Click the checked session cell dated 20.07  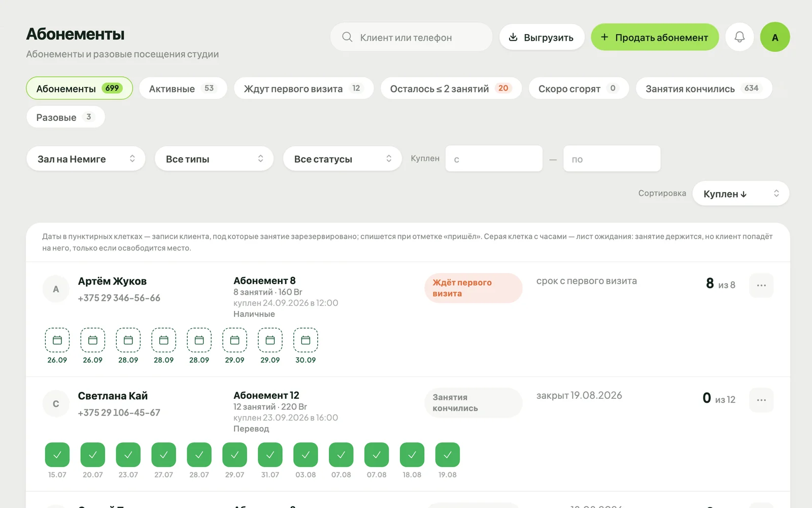[x=93, y=455]
